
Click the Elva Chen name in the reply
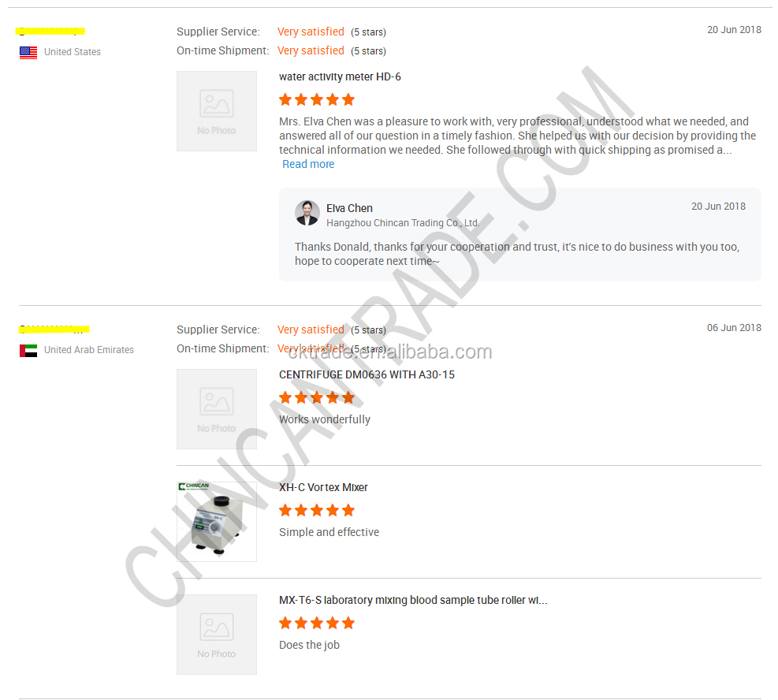coord(349,208)
